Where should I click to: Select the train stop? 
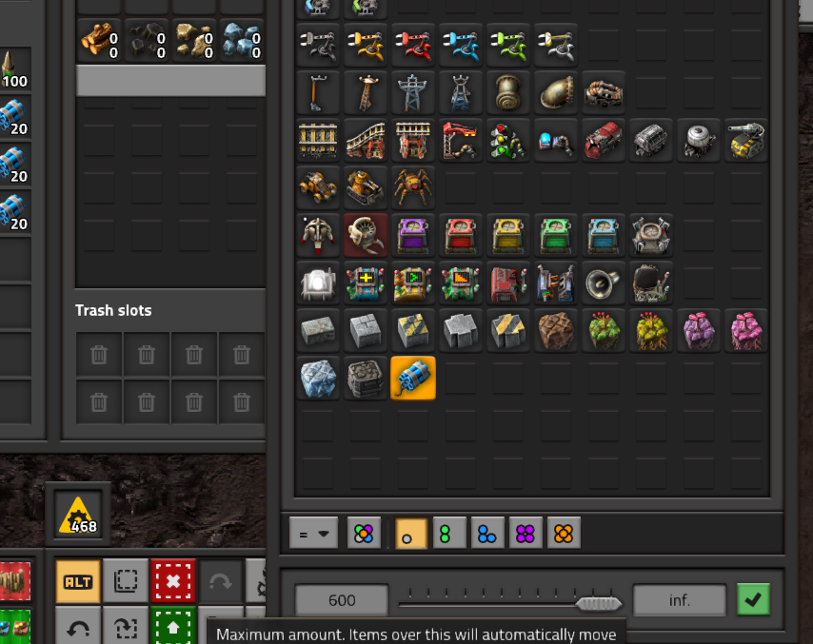click(461, 141)
